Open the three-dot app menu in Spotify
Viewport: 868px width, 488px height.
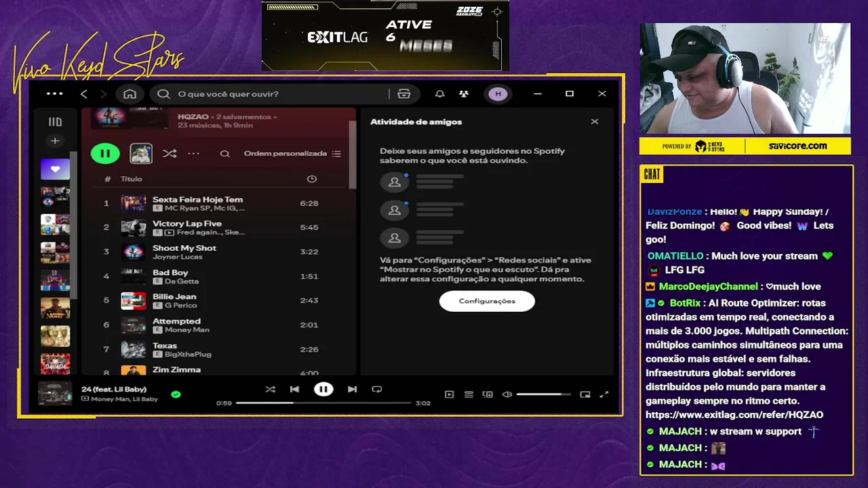(x=54, y=94)
